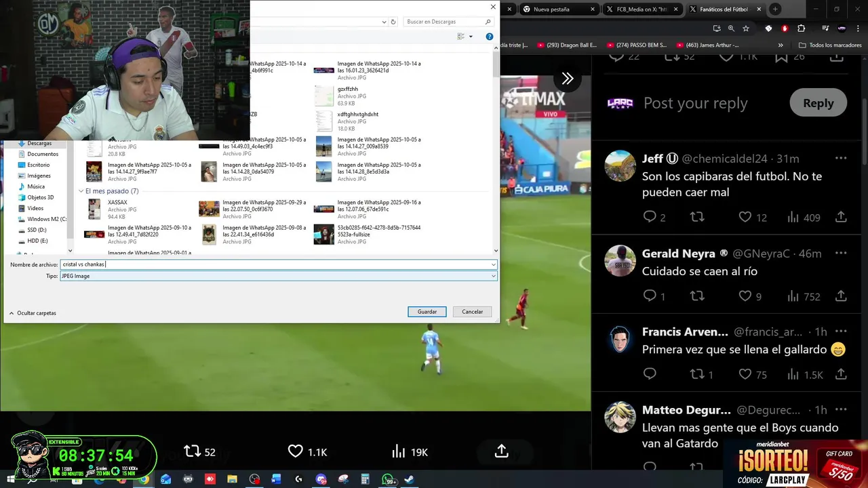Repost the post showing 52
This screenshot has height=488, width=868.
click(x=192, y=451)
